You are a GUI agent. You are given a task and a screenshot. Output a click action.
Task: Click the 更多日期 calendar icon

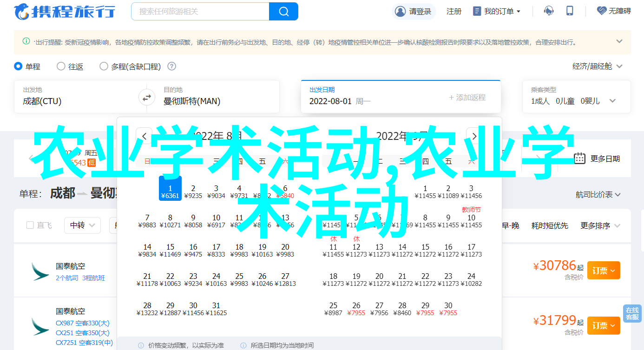[x=579, y=158]
